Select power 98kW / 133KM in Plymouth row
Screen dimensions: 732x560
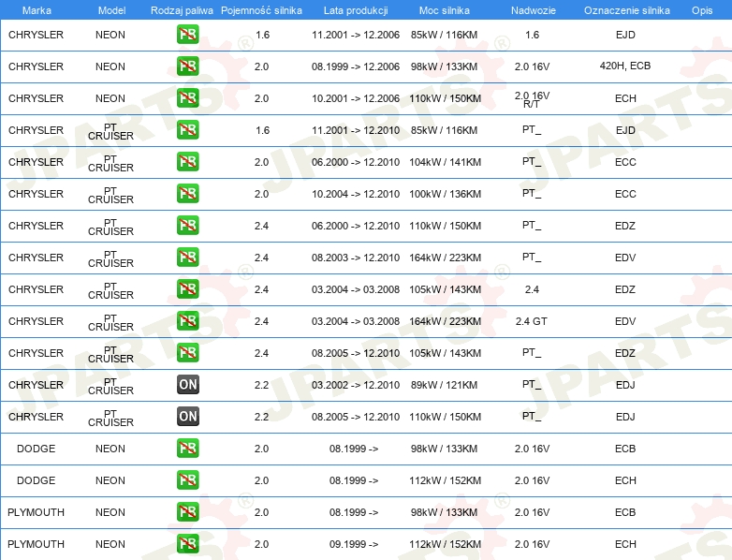tap(444, 512)
